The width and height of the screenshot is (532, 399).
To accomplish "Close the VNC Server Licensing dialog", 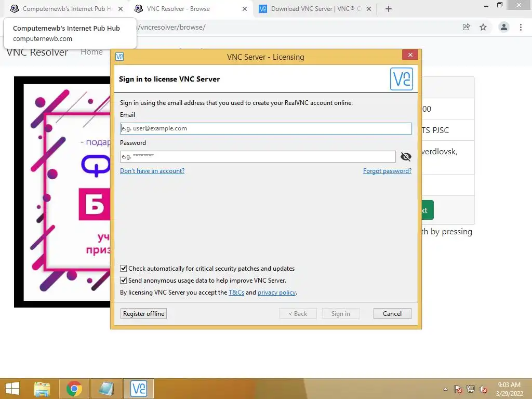I will pyautogui.click(x=410, y=55).
